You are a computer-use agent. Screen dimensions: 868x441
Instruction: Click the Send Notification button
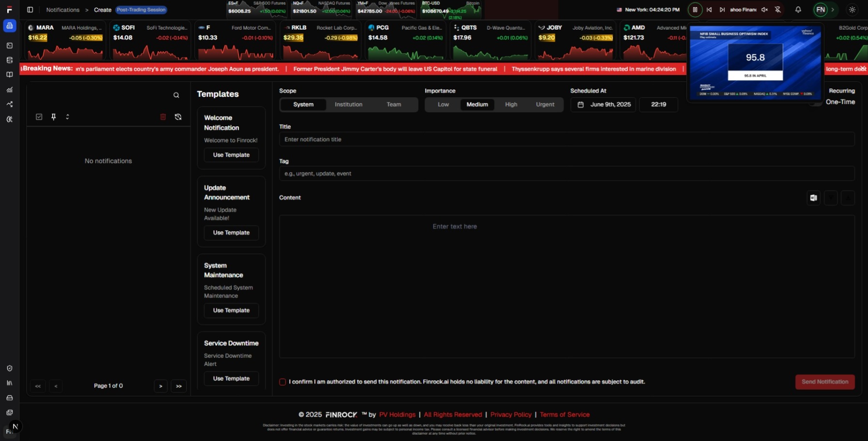coord(825,382)
